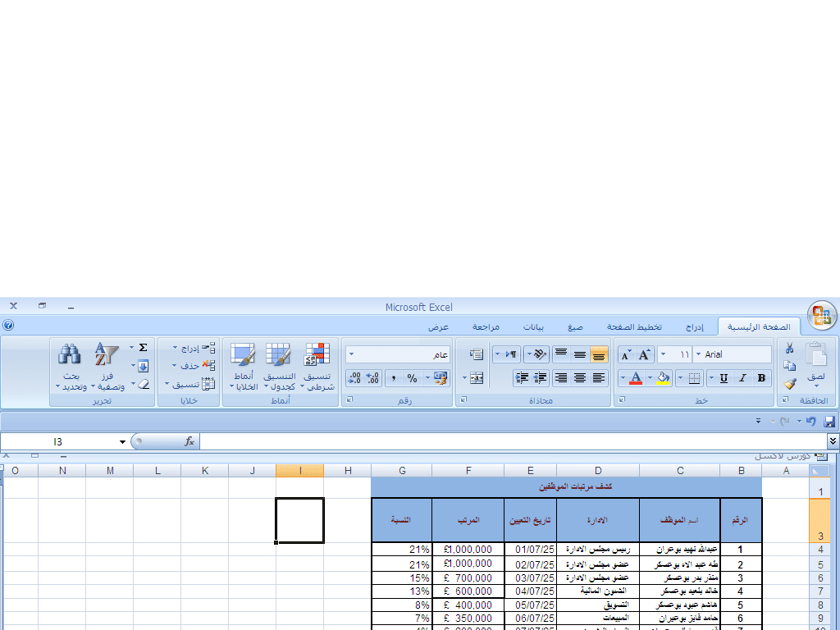
Task: Open Format as Table (التنسيق كجدول)
Action: (x=279, y=367)
